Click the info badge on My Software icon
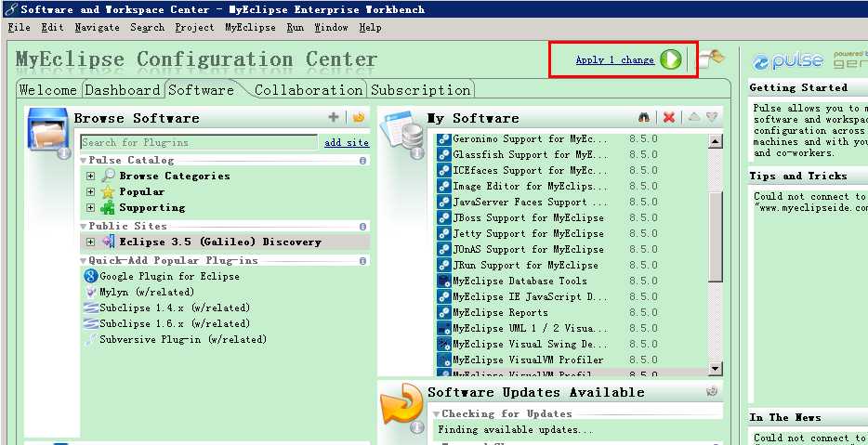This screenshot has width=868, height=445. coord(417,152)
